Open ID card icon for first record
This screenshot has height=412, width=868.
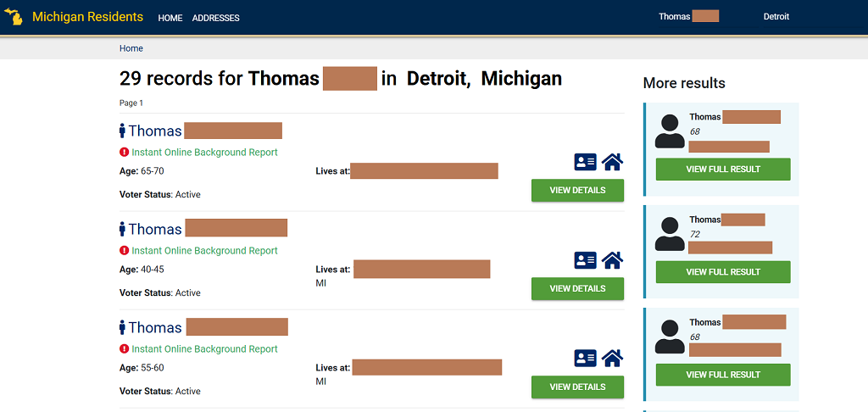coord(585,162)
